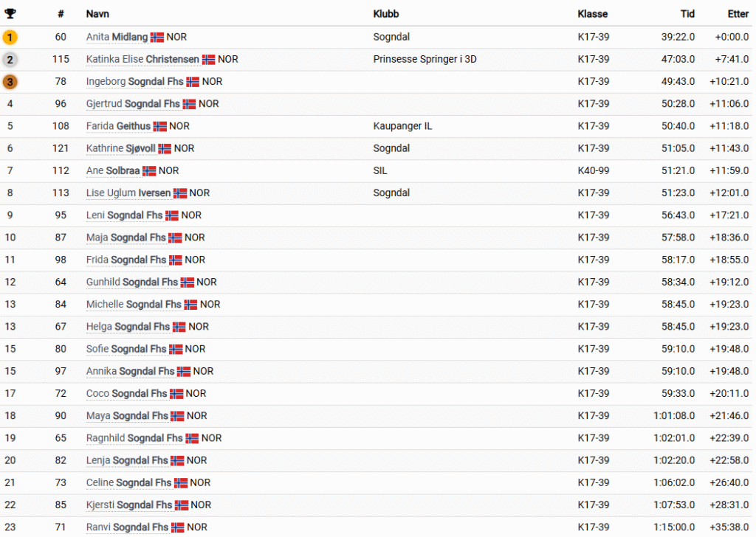Click the bib number column header

pos(61,14)
